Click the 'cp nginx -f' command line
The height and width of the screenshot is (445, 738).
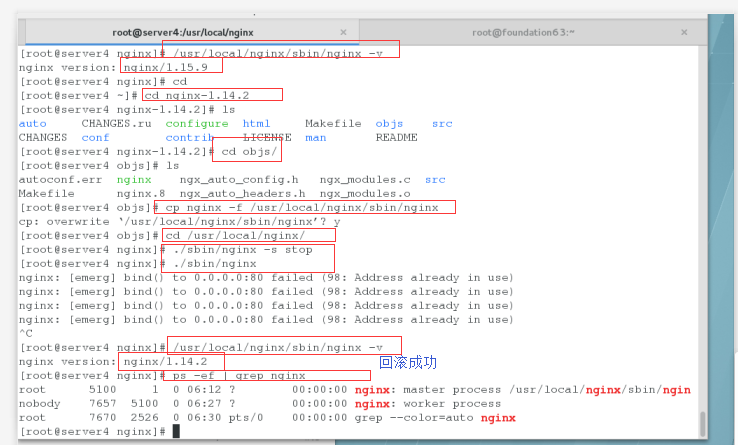pyautogui.click(x=302, y=208)
